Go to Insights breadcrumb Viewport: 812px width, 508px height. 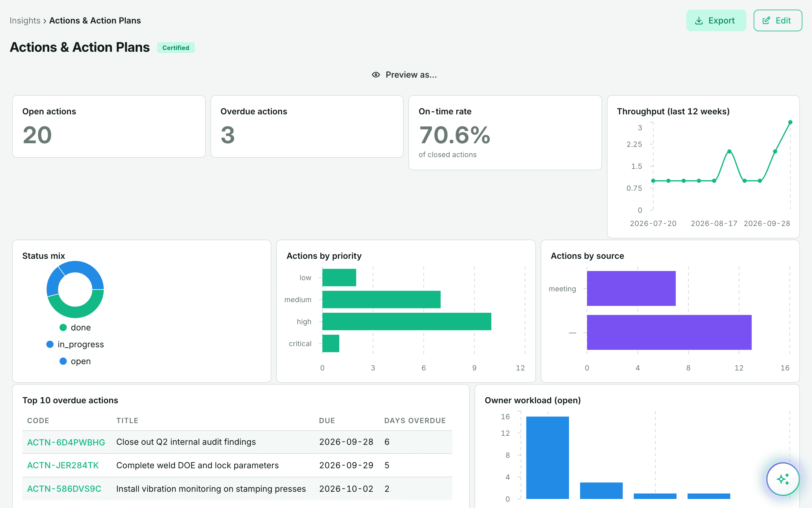[25, 20]
